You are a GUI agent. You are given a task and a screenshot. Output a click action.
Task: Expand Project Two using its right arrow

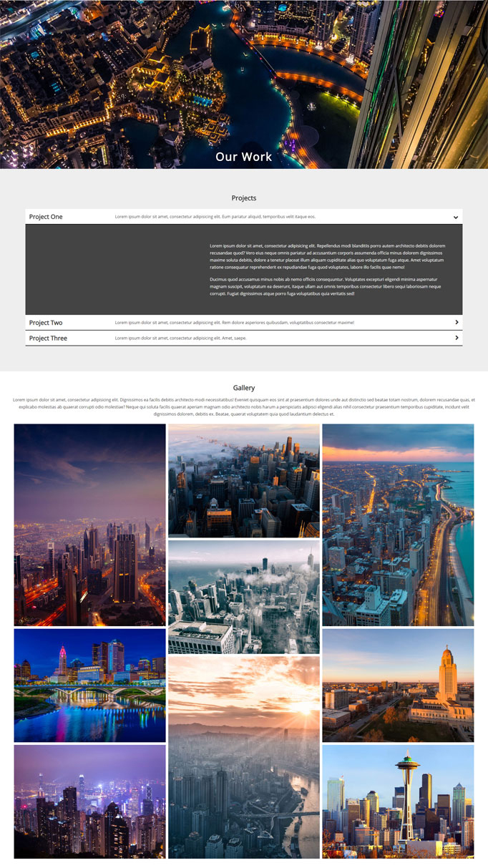(x=457, y=323)
